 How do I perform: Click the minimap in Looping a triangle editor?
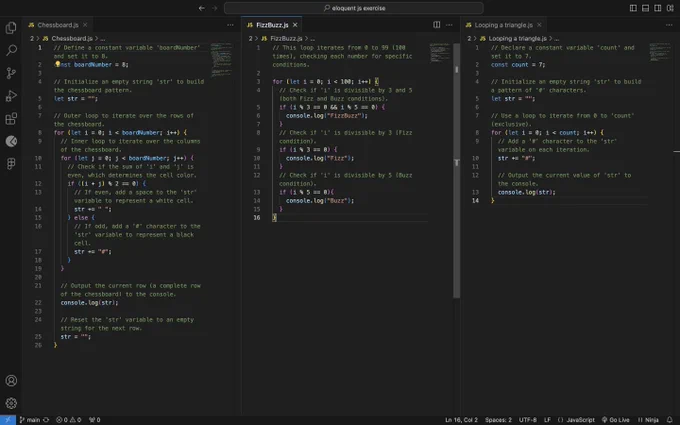pyautogui.click(x=660, y=51)
